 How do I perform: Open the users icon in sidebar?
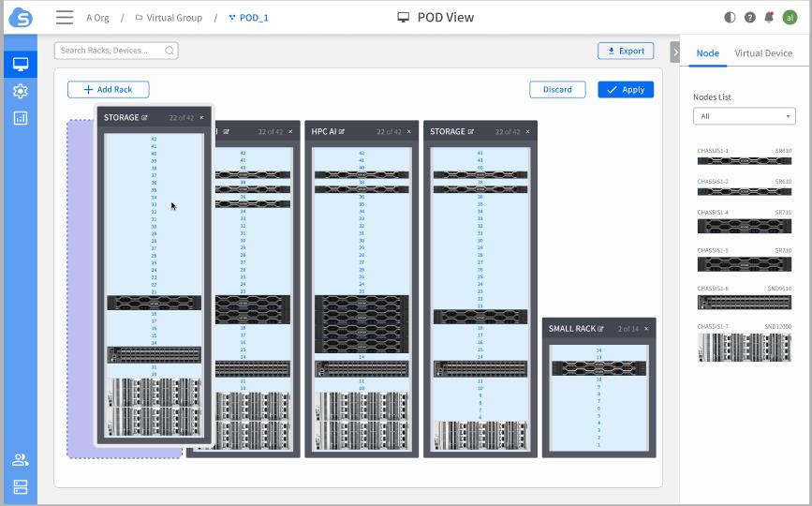(20, 460)
